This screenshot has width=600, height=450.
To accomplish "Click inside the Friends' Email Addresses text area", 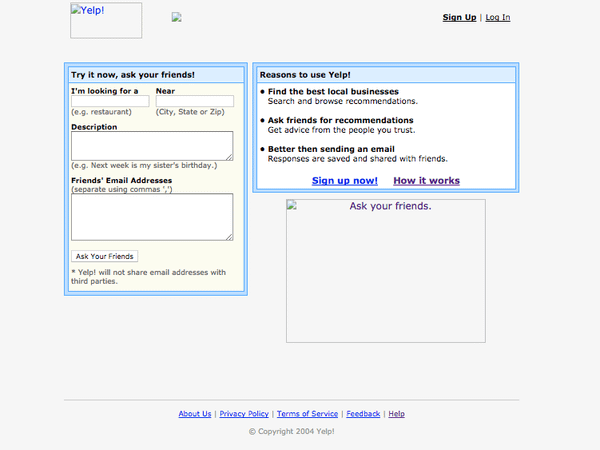I will 152,217.
